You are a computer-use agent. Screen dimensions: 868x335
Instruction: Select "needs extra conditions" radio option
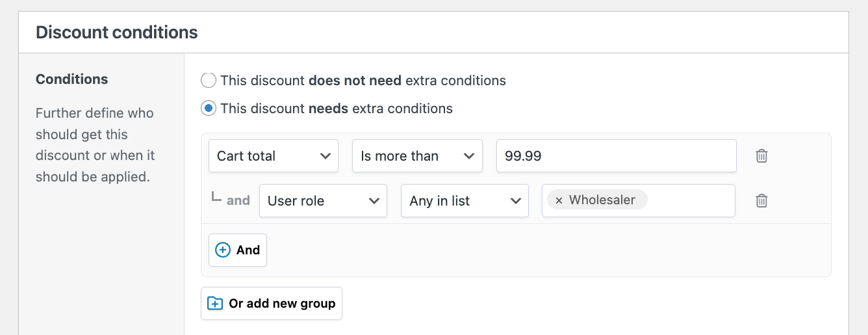(x=209, y=109)
